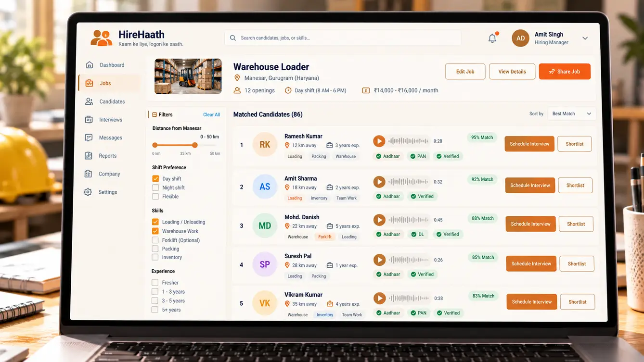Click the Company building icon
Screen dimensions: 644x362
click(88, 174)
